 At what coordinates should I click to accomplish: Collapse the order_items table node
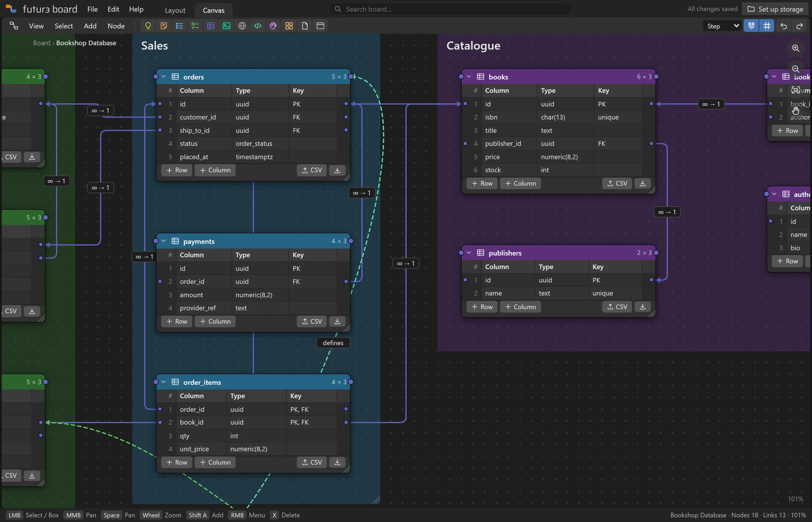pos(164,382)
